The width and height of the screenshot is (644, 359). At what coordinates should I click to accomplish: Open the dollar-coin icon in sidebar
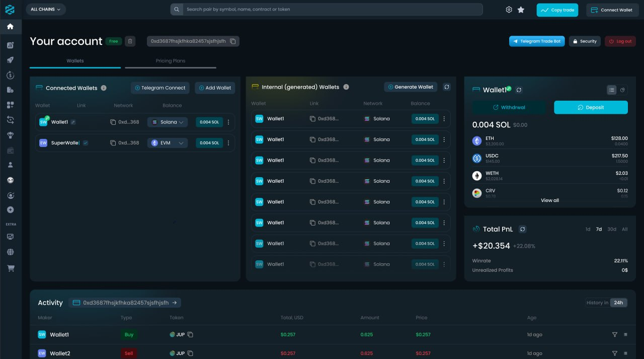coord(10,75)
